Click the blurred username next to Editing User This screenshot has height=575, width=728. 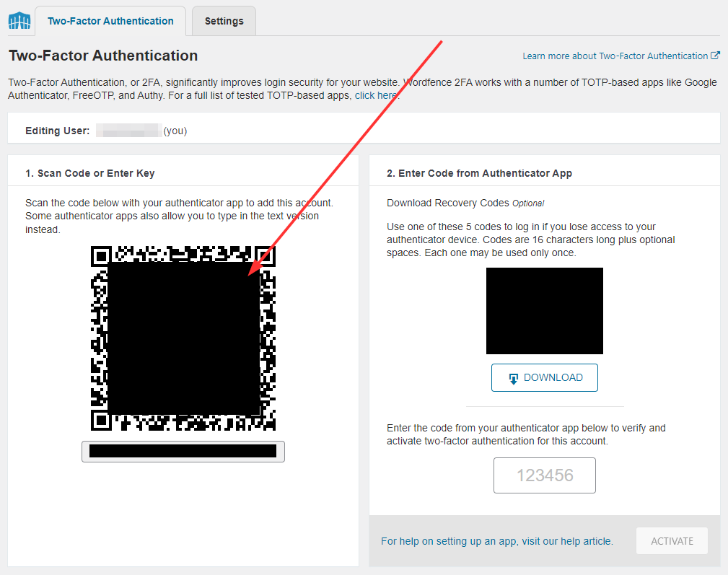pyautogui.click(x=128, y=131)
